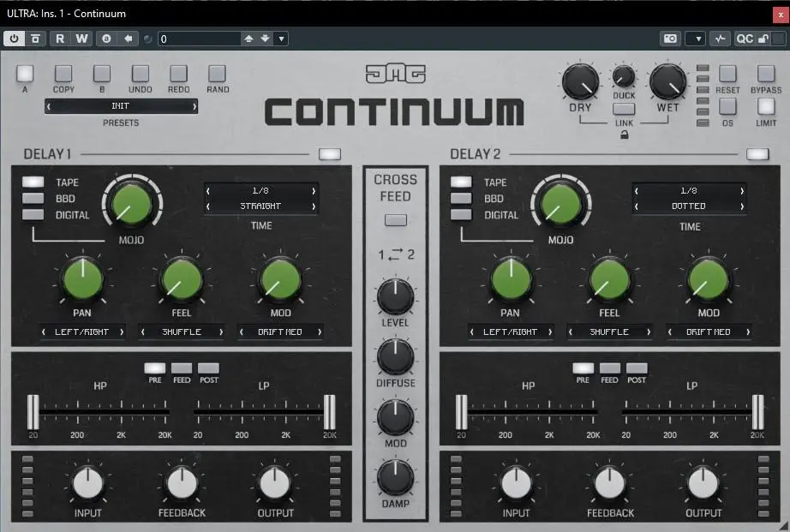Click the side-chain activation icon
The width and height of the screenshot is (790, 532).
720,39
